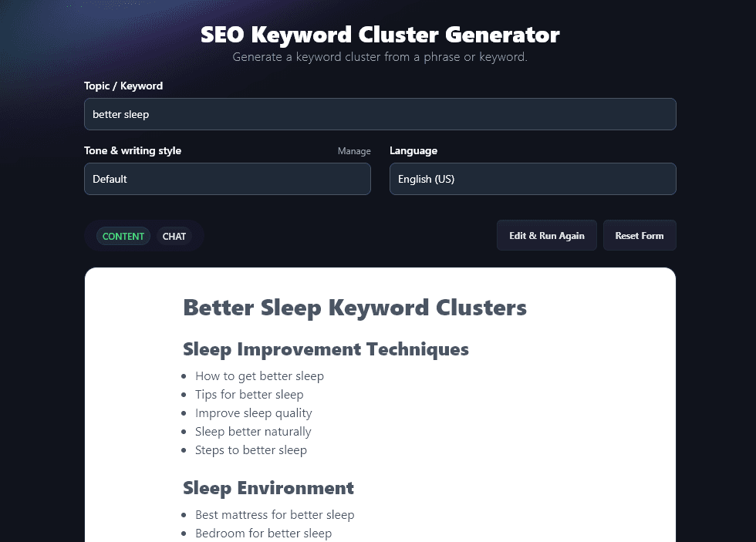Screen dimensions: 756x542
Task: Click 'Best mattress for better sleep'
Action: tap(275, 515)
